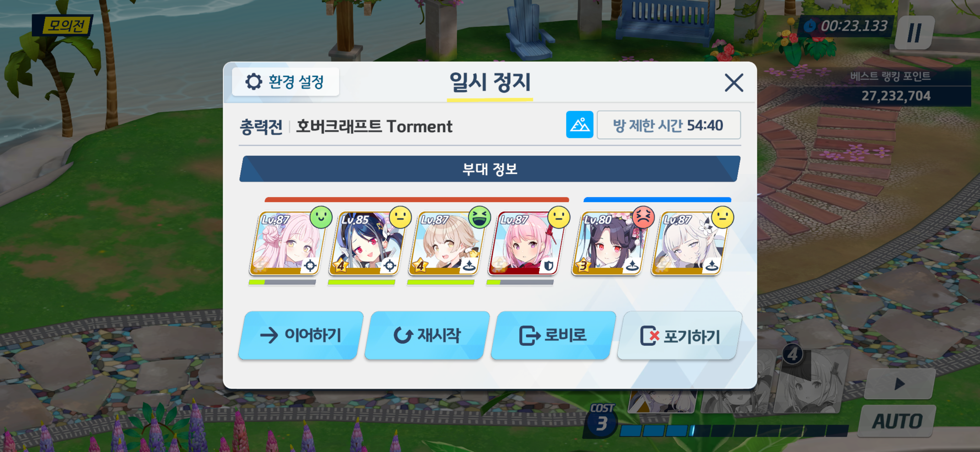This screenshot has width=980, height=452.
Task: Click the blue terrain mountain icon
Action: point(580,125)
